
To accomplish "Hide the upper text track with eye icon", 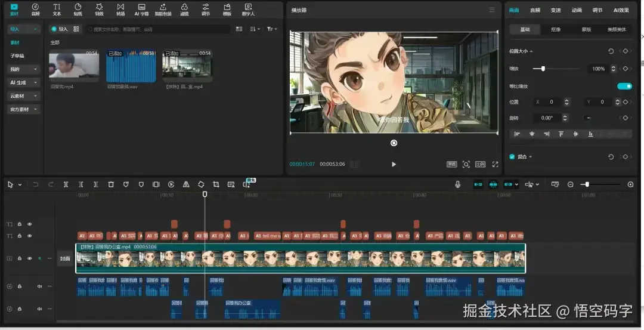I will pyautogui.click(x=30, y=224).
